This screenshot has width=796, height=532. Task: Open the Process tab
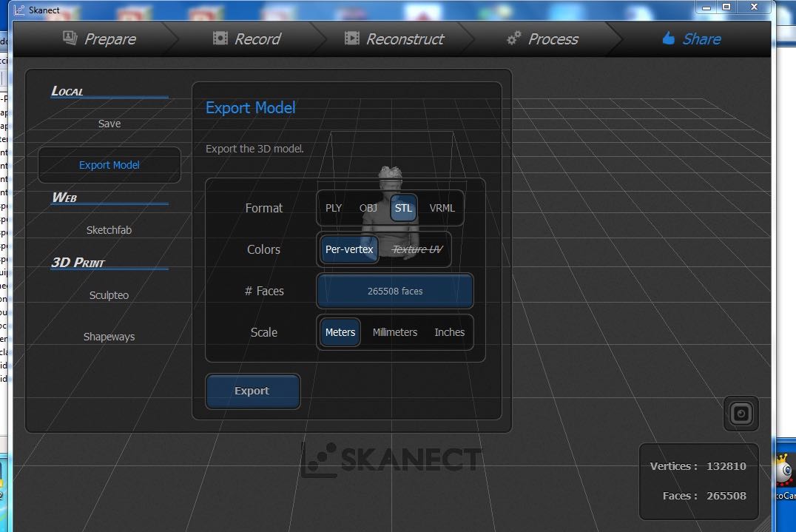coord(543,39)
